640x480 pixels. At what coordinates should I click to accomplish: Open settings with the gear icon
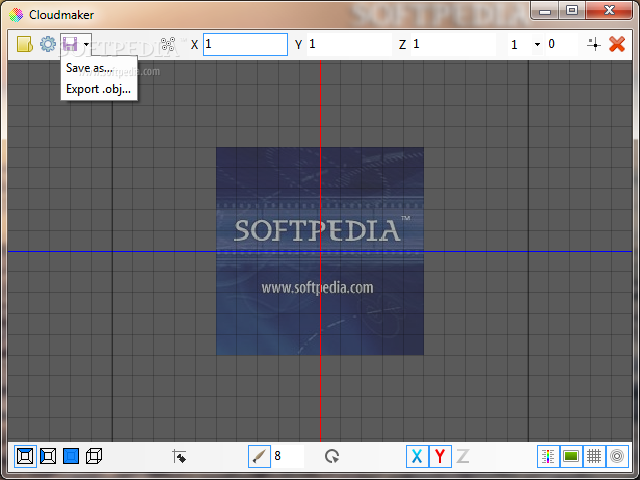(48, 44)
